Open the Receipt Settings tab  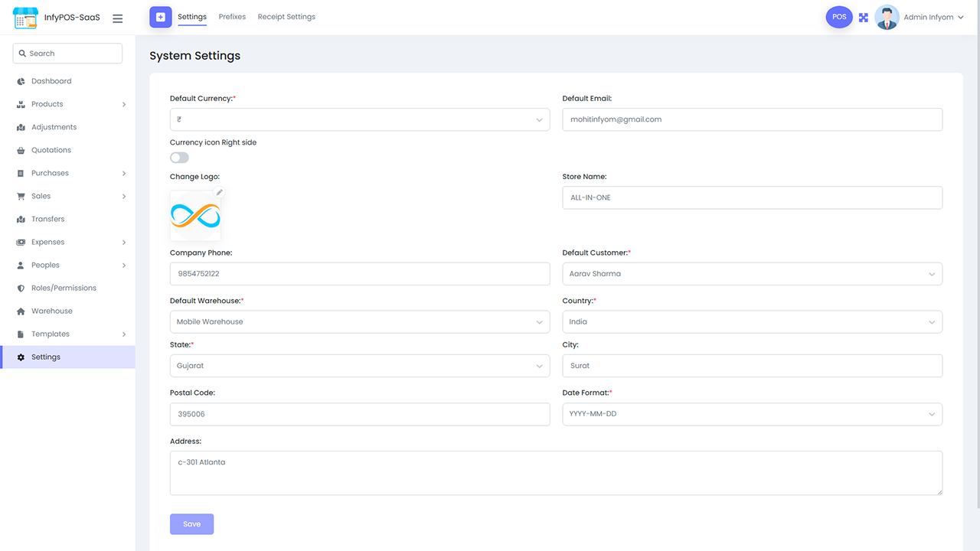click(286, 17)
